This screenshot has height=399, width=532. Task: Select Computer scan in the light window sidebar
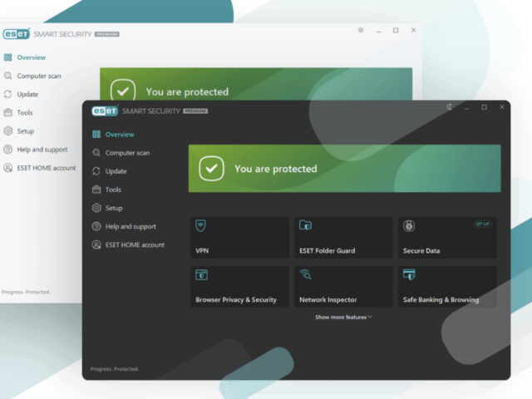tap(32, 76)
